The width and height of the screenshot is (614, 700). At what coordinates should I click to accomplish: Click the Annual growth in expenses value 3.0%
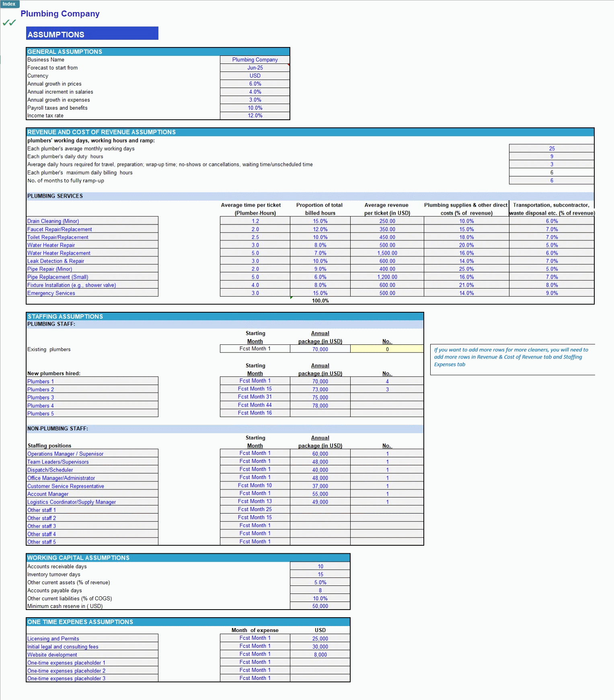click(x=255, y=100)
